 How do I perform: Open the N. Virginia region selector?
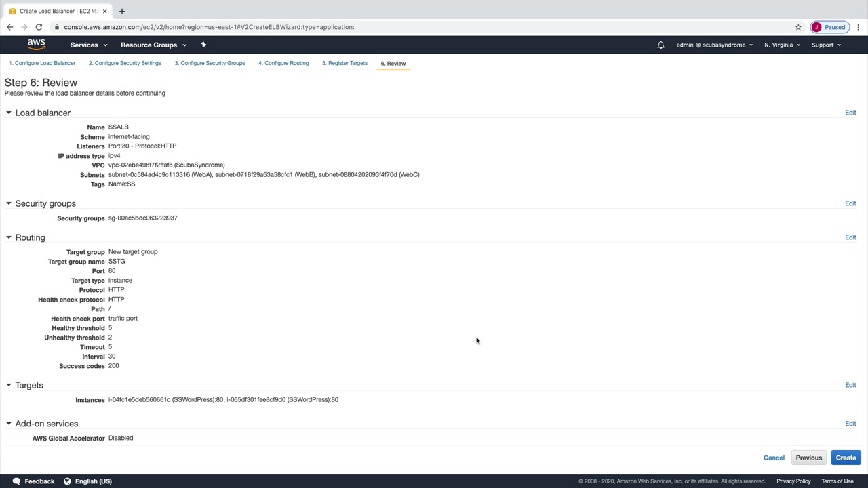[782, 45]
